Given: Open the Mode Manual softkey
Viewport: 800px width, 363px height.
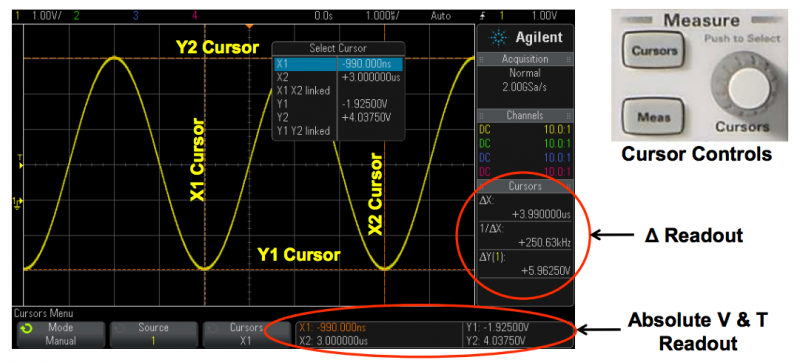Looking at the screenshot, I should tap(61, 334).
